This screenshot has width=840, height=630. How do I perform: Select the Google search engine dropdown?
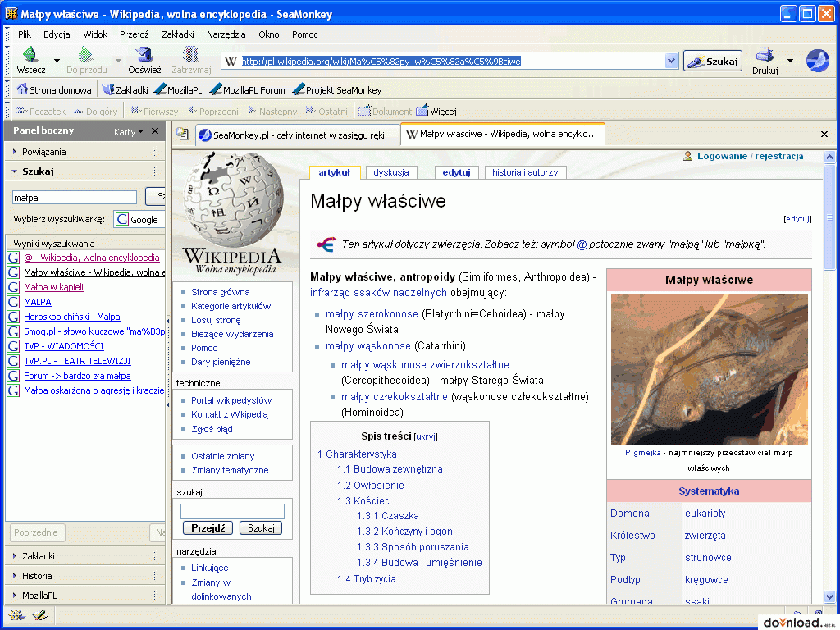(139, 219)
